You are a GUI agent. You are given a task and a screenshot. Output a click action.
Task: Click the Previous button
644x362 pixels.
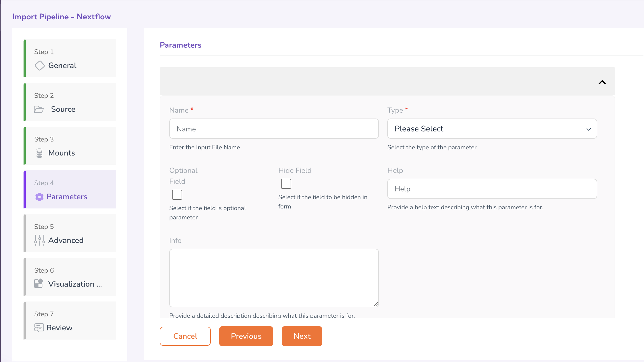click(246, 336)
